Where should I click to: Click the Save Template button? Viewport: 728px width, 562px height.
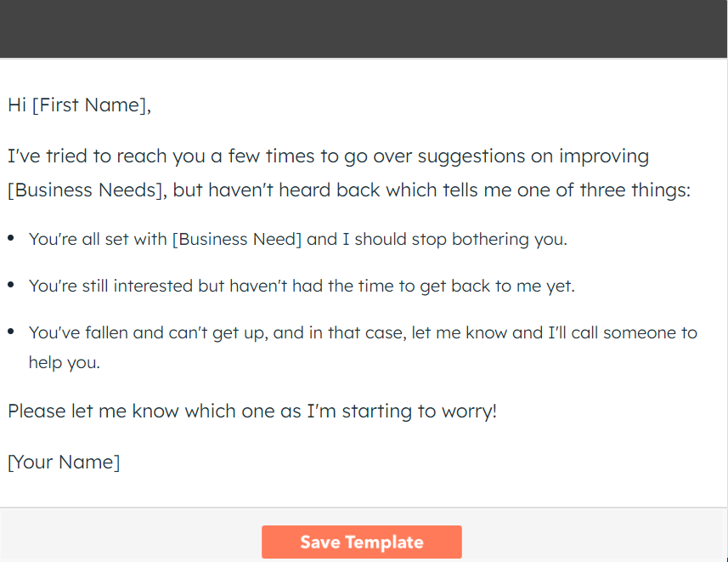pyautogui.click(x=361, y=542)
